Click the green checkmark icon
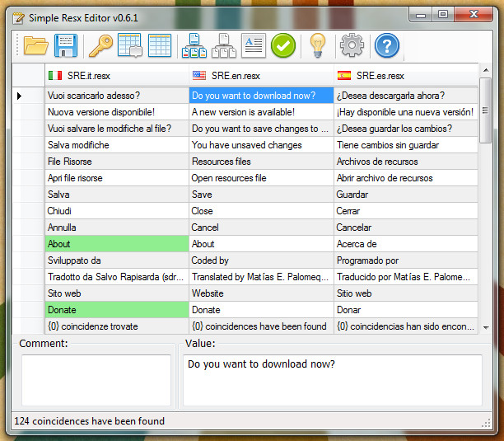This screenshot has width=504, height=441. point(283,45)
